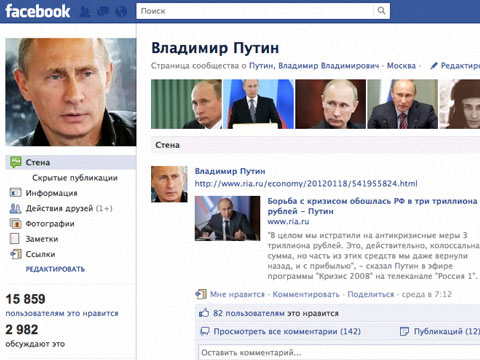Click the среда в 7:12 timestamp
Image resolution: width=480 pixels, height=360 pixels.
click(x=427, y=294)
